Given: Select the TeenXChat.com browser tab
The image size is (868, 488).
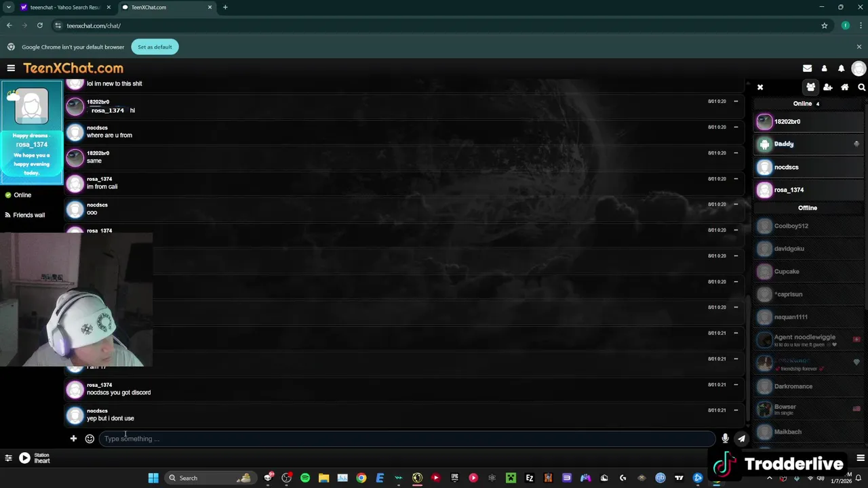Looking at the screenshot, I should point(166,7).
